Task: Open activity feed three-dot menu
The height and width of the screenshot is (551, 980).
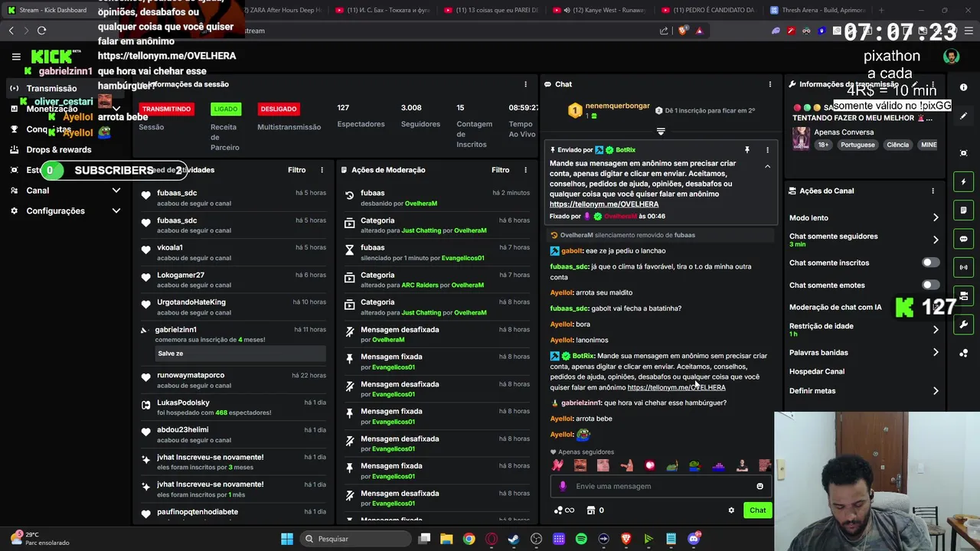Action: click(x=322, y=170)
